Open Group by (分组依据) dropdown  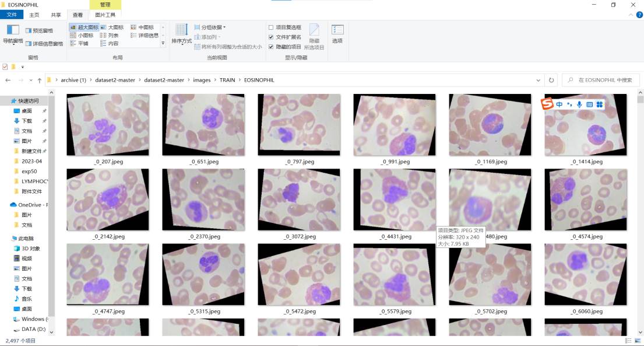pos(210,27)
